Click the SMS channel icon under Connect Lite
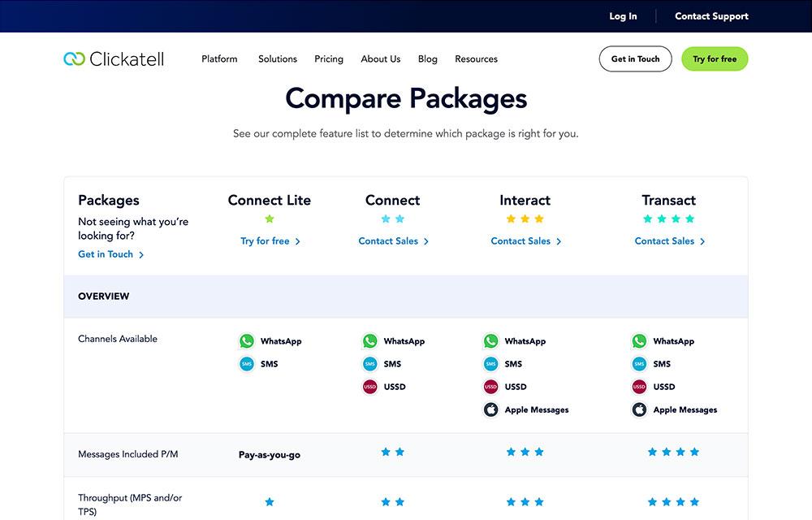812x520 pixels. coord(247,363)
